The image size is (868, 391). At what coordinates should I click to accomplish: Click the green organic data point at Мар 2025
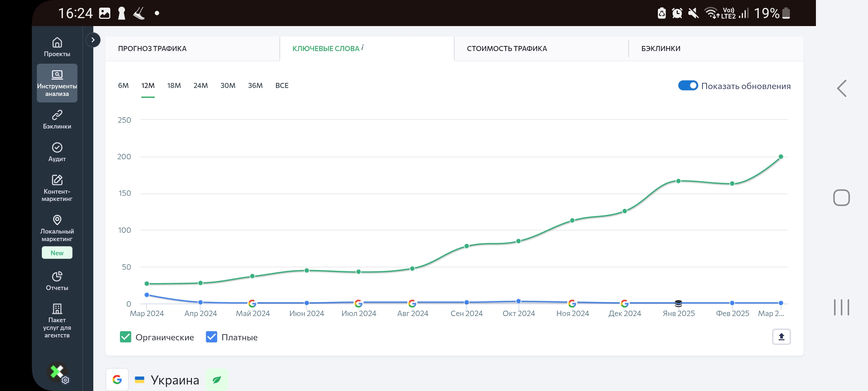coord(781,157)
